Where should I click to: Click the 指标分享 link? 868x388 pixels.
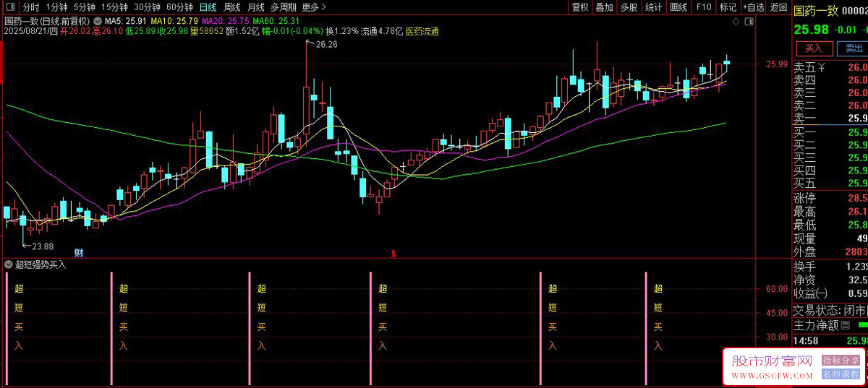point(841,360)
